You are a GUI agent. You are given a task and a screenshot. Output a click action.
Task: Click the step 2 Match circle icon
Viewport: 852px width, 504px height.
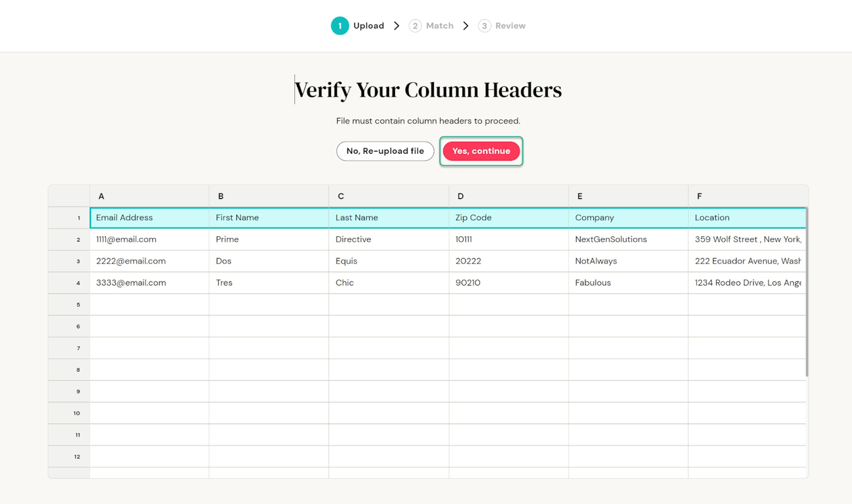click(x=415, y=26)
